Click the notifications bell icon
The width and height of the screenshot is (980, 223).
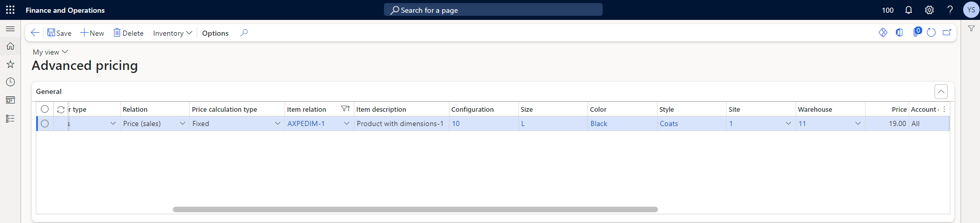(908, 10)
